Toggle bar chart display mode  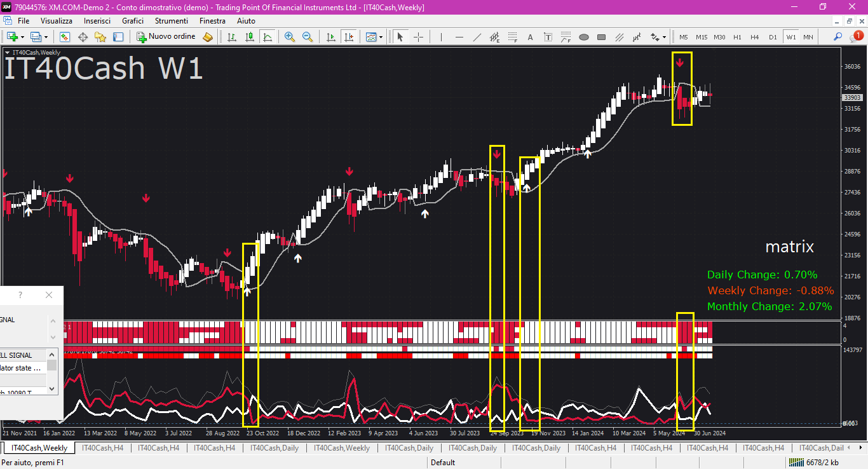(x=232, y=37)
